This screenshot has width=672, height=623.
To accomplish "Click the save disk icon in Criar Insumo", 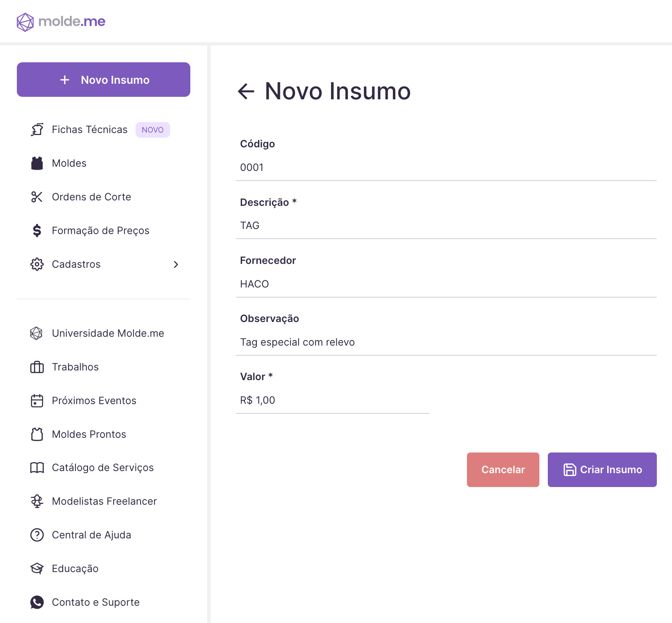I will [570, 470].
